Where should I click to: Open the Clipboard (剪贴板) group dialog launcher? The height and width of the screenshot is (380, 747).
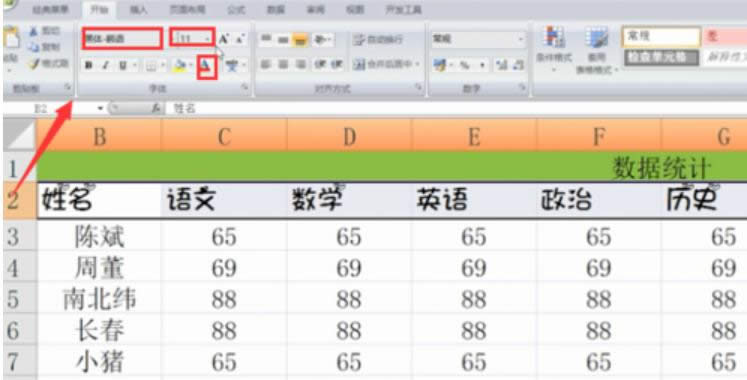[x=68, y=88]
